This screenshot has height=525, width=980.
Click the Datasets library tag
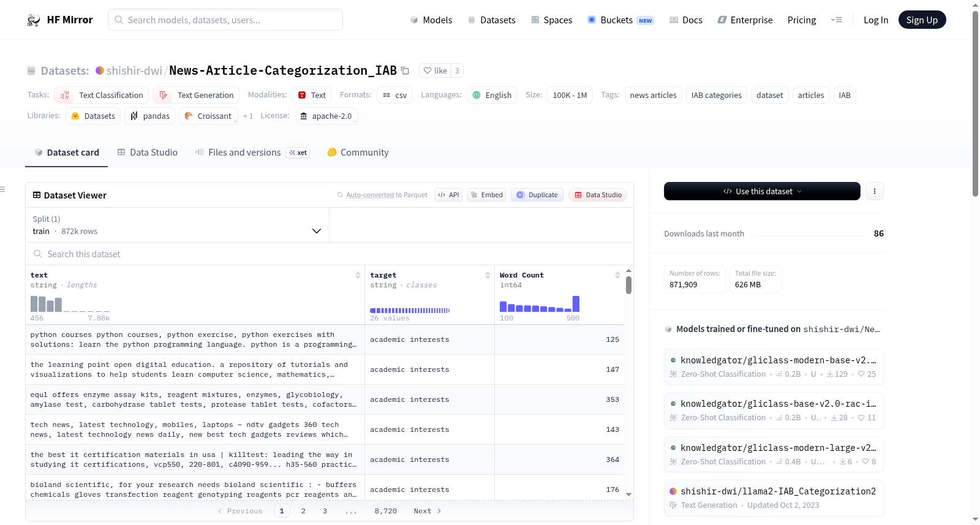93,116
